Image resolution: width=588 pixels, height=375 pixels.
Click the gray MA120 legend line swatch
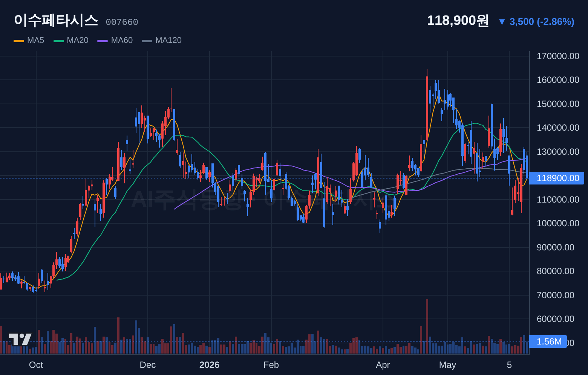[x=147, y=41]
